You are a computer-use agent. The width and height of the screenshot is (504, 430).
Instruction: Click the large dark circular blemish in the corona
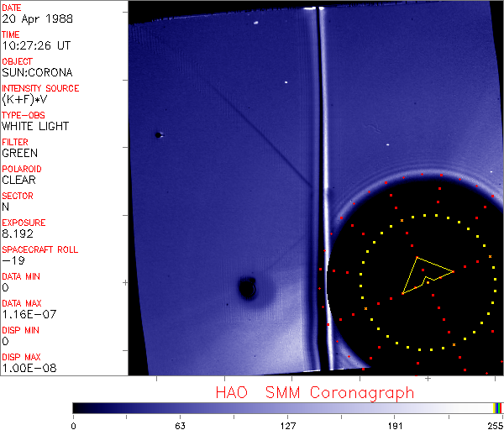coord(248,289)
